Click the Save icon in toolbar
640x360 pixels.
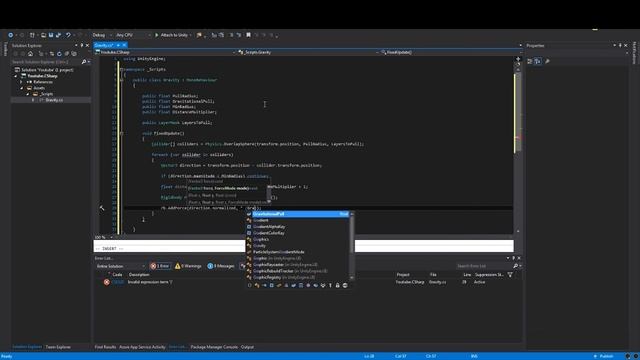pyautogui.click(x=51, y=35)
